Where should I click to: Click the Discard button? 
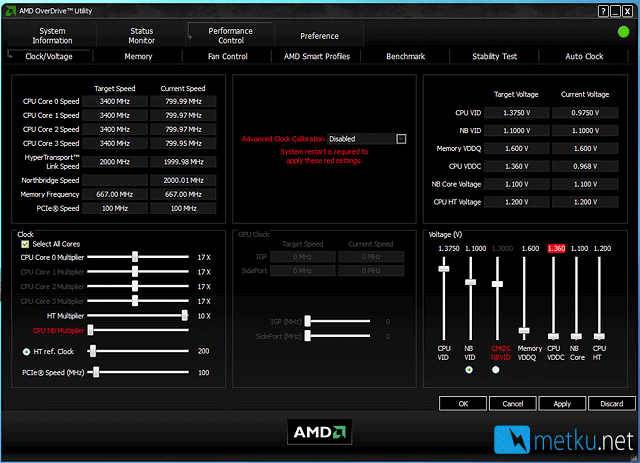pyautogui.click(x=611, y=403)
